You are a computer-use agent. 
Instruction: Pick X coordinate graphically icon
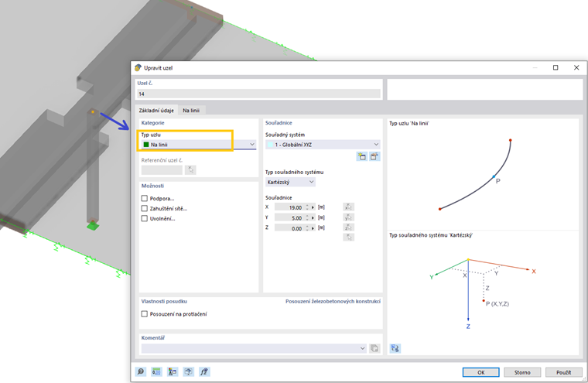click(x=348, y=207)
